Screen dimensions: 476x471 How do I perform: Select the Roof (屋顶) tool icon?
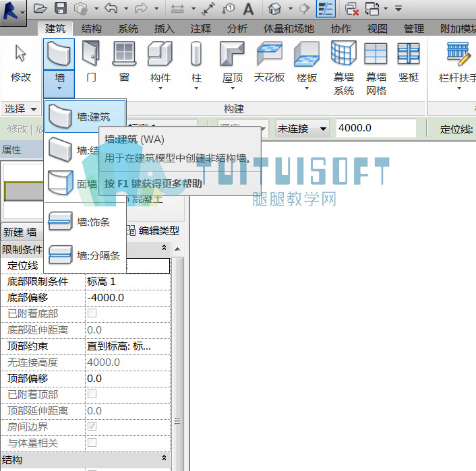coord(232,55)
